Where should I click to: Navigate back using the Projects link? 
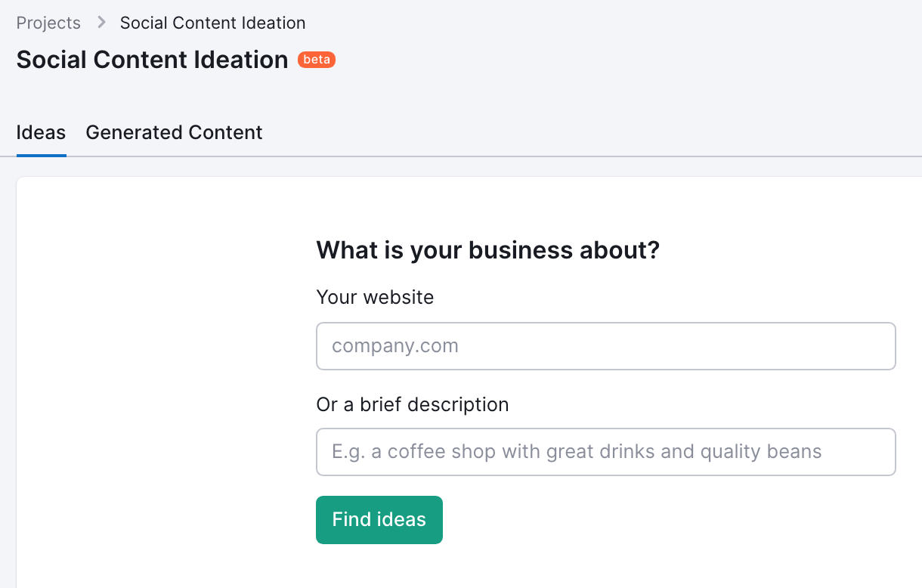click(48, 23)
